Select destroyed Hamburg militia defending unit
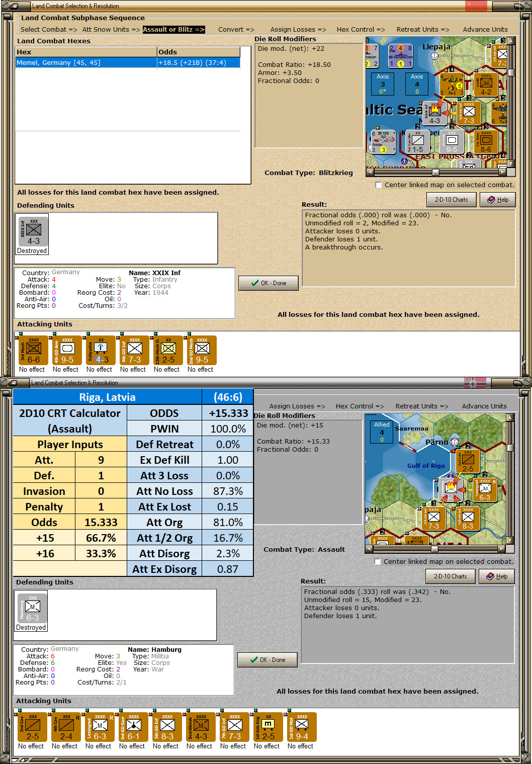This screenshot has height=764, width=532. pyautogui.click(x=33, y=609)
